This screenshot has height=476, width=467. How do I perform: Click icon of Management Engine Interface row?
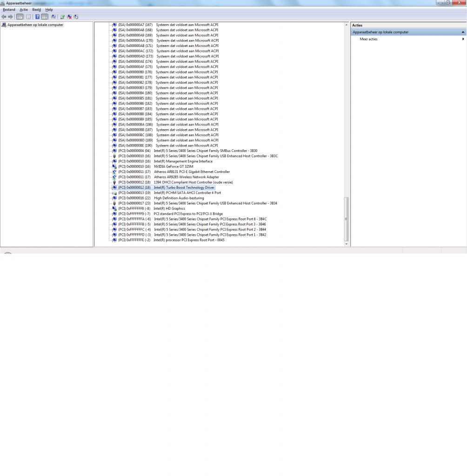114,161
